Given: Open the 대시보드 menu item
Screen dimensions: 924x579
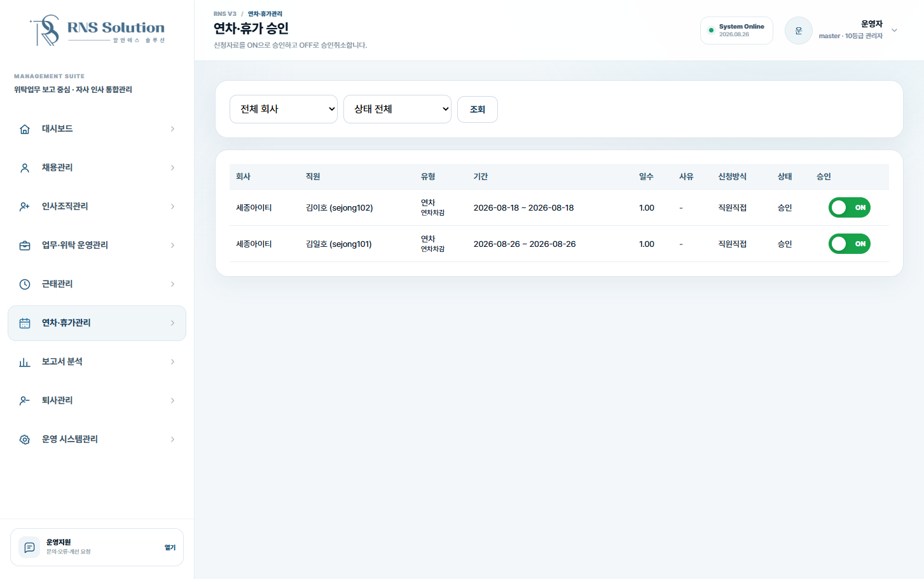Looking at the screenshot, I should point(97,129).
